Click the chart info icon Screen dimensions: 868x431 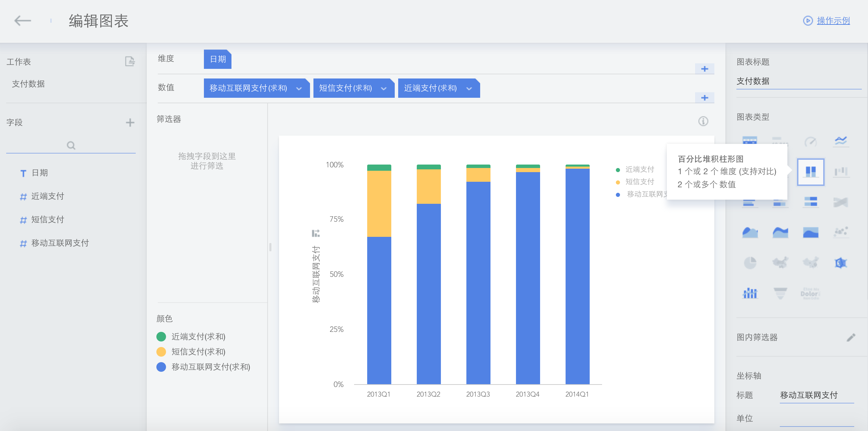(x=703, y=121)
